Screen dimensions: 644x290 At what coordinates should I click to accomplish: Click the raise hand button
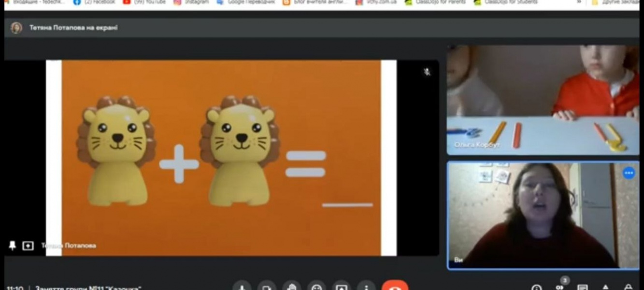(292, 287)
